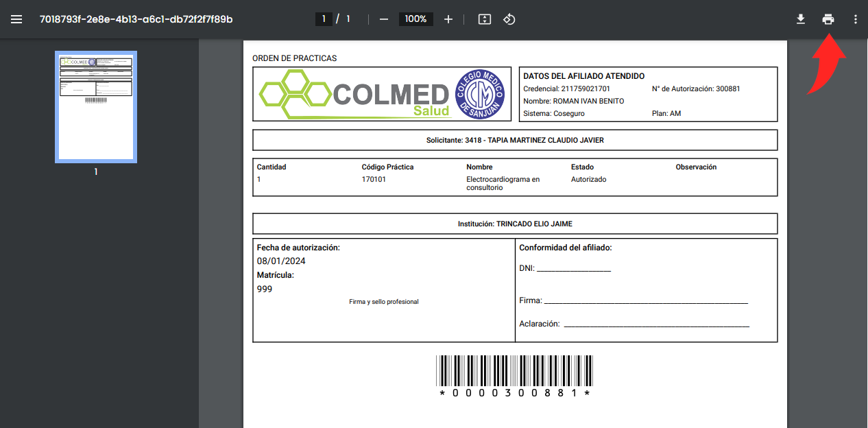The width and height of the screenshot is (868, 428).
Task: Select the Solicitante TAPIA MARTINEZ line
Action: (x=515, y=140)
